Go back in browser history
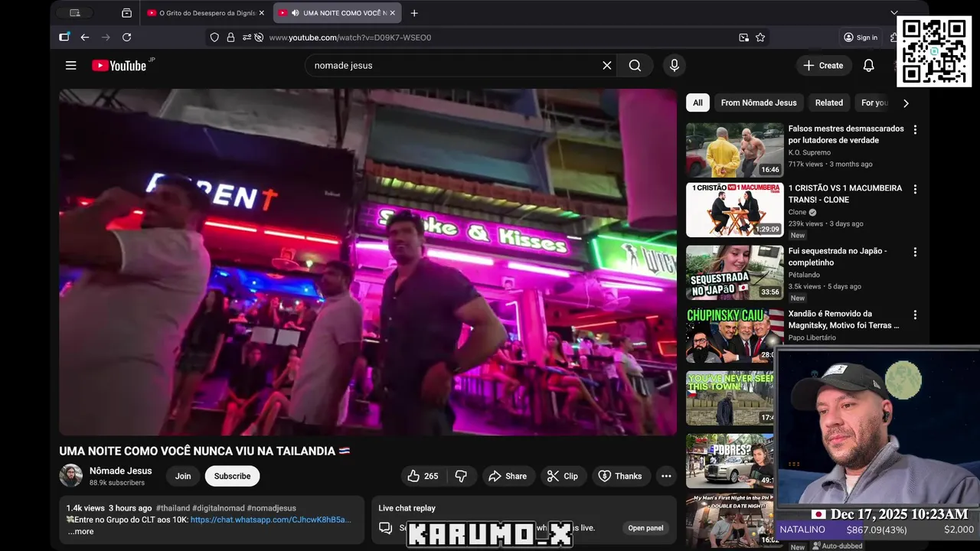 [x=85, y=37]
